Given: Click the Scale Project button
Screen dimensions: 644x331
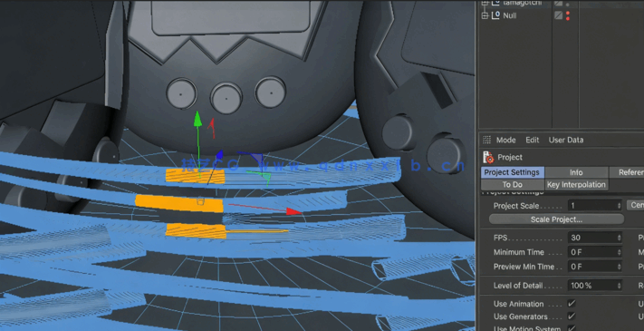Looking at the screenshot, I should (x=556, y=219).
